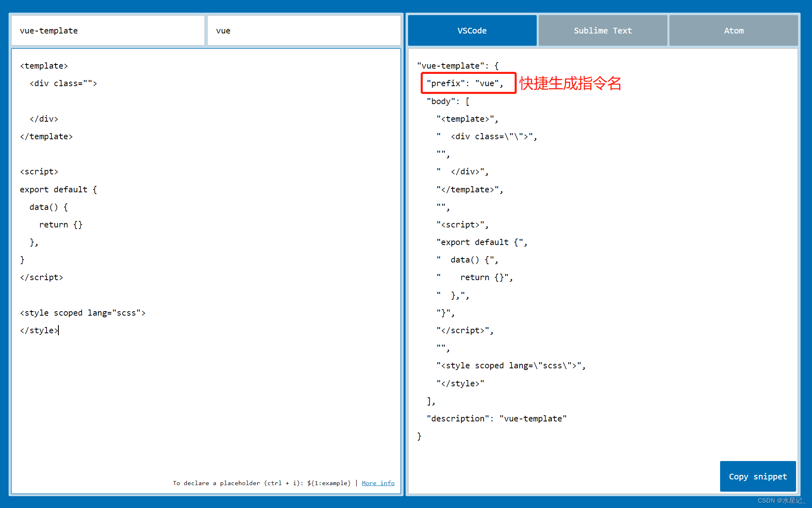Click the Copy snippet button

pos(758,476)
